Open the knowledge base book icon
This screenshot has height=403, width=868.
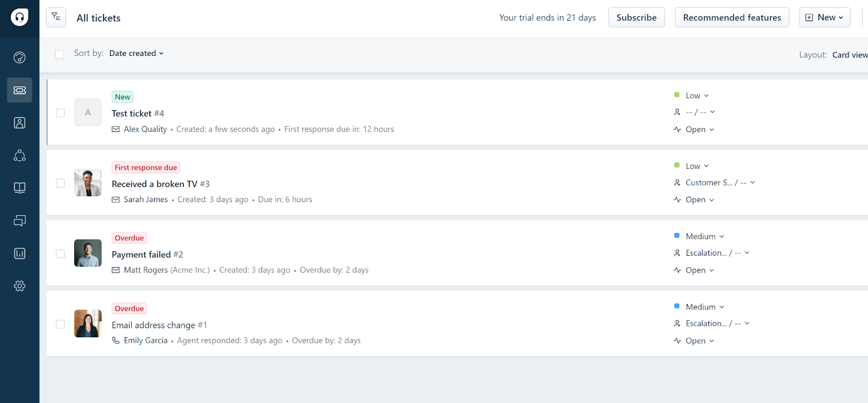coord(20,188)
